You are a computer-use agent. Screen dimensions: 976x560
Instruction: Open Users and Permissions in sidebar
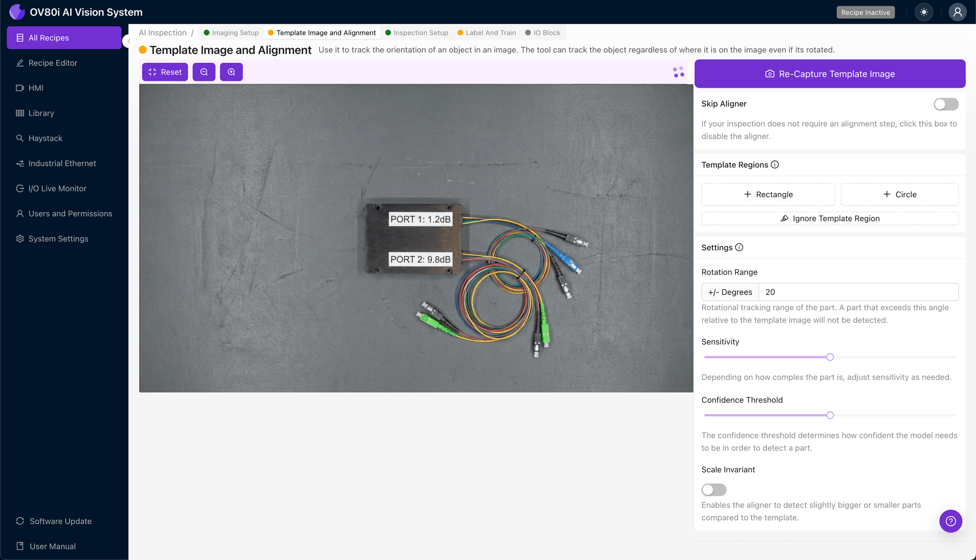64,214
